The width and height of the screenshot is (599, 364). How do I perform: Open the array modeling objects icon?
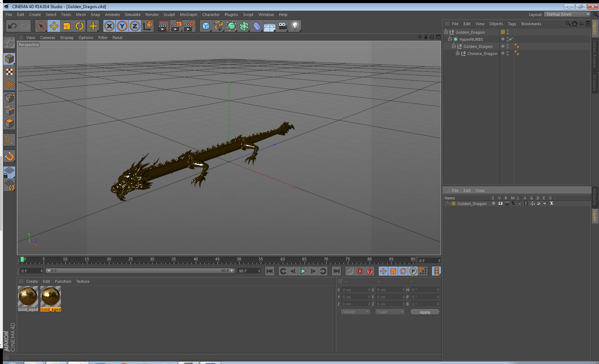pyautogui.click(x=244, y=26)
